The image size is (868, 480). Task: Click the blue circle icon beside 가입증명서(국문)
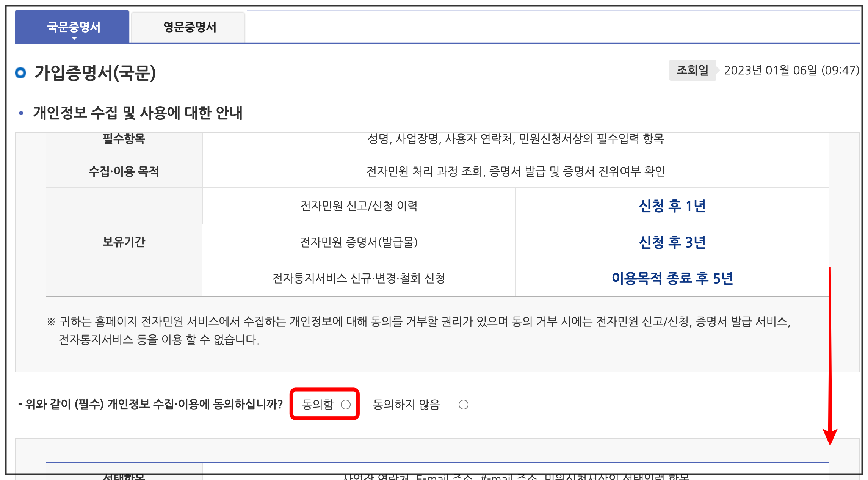pos(21,72)
